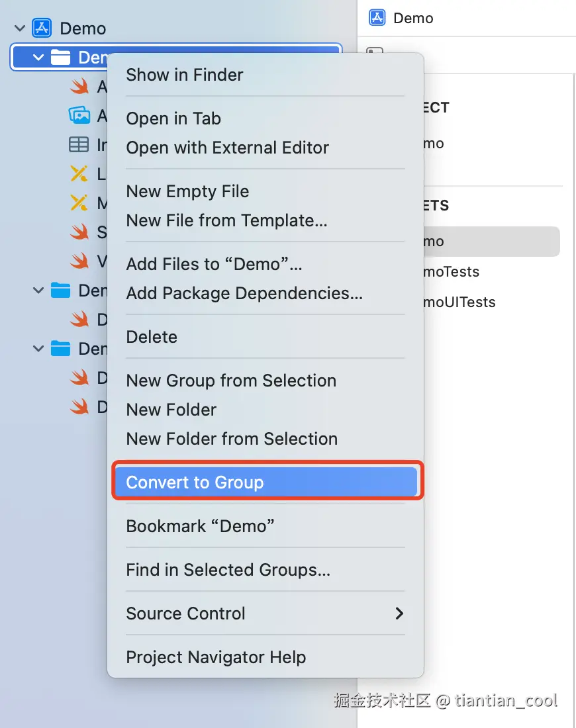Click the Demo app icon in editor header

(x=377, y=18)
